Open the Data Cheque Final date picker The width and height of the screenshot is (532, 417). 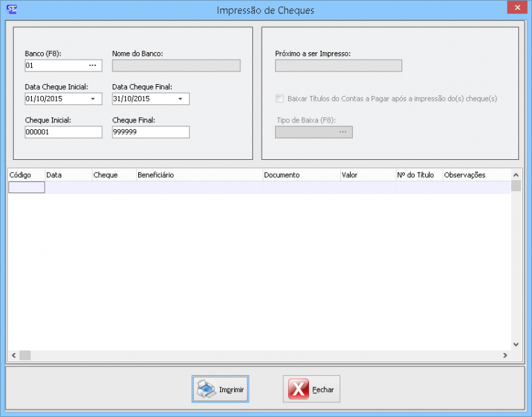pos(180,99)
